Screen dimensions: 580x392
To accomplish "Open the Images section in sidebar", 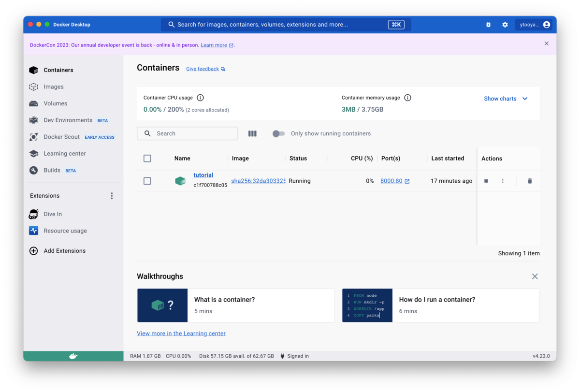I will (x=53, y=87).
